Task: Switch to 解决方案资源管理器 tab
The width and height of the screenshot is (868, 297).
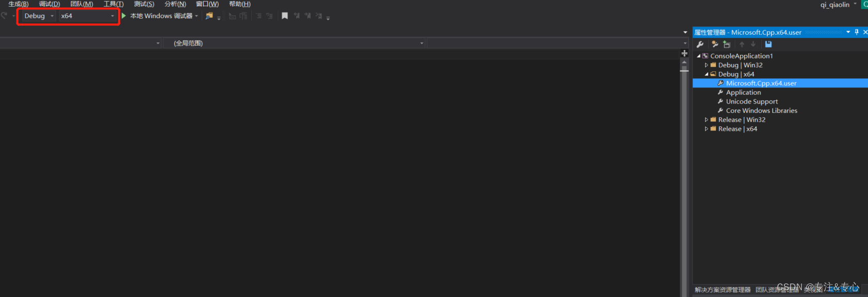Action: (x=723, y=290)
